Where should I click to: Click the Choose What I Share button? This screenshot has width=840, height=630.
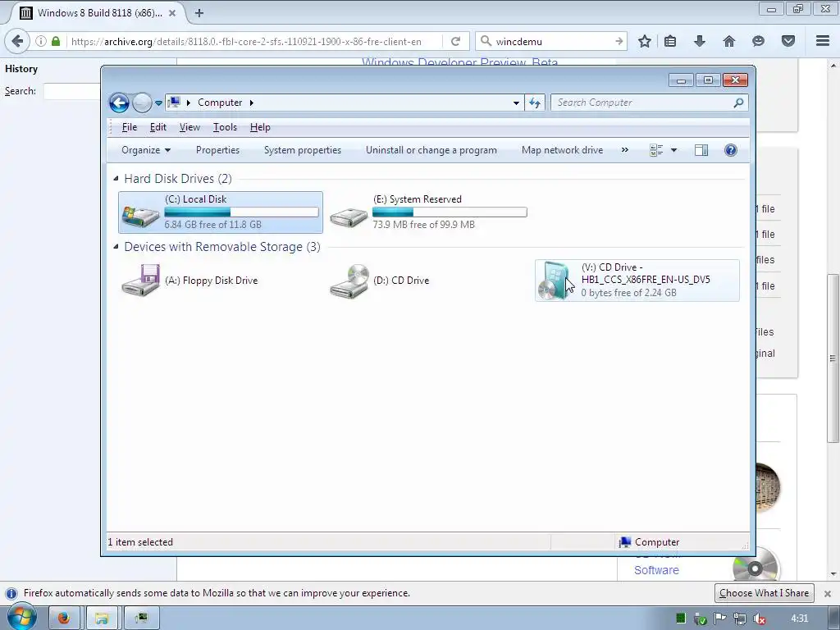pos(764,593)
